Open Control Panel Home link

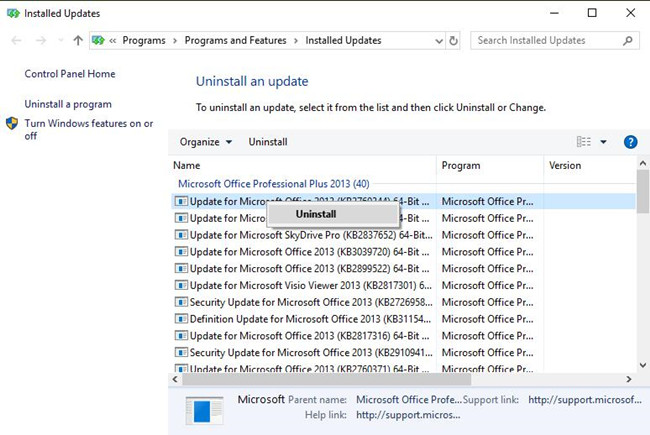70,74
